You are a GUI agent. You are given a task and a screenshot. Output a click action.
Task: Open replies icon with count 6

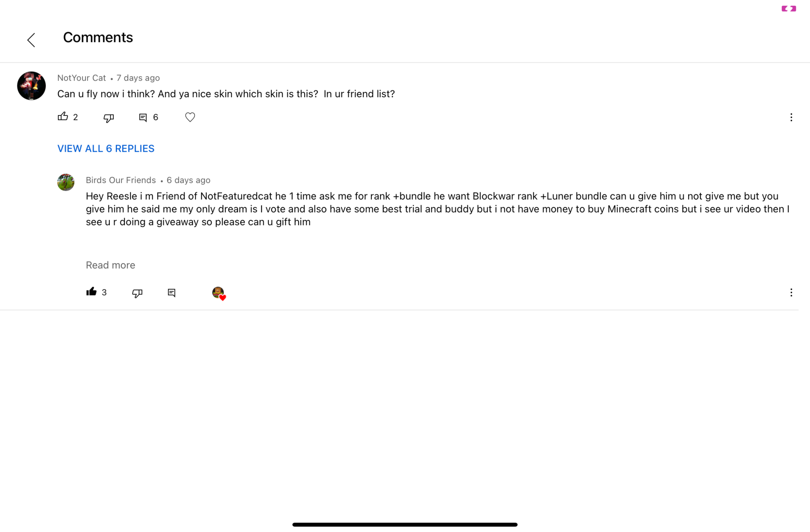click(148, 117)
